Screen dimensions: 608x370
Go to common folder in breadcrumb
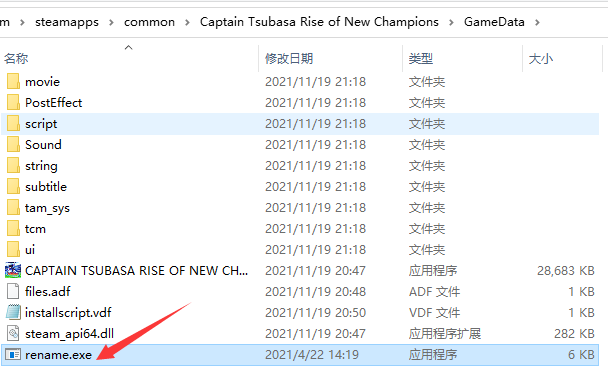149,22
